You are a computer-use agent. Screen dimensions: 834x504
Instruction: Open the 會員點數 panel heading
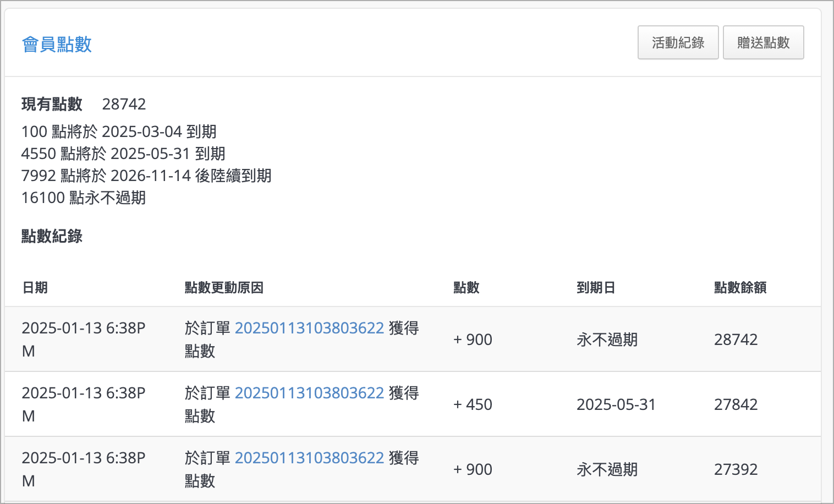57,44
